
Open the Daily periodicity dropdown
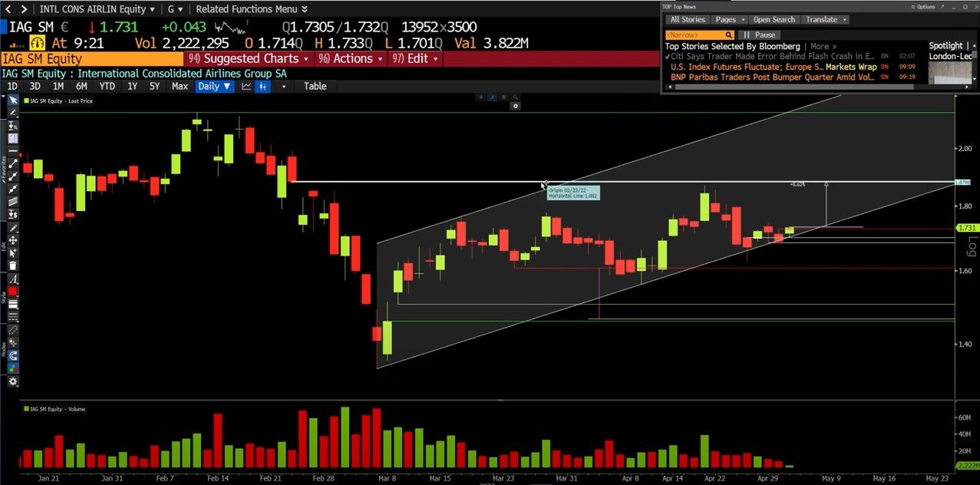[215, 87]
